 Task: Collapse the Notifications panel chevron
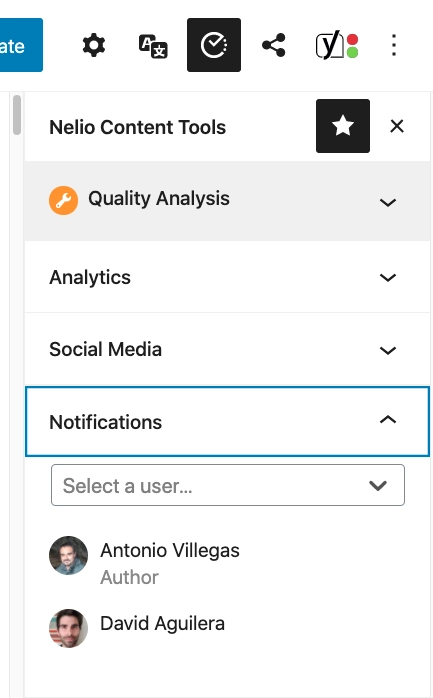click(388, 420)
